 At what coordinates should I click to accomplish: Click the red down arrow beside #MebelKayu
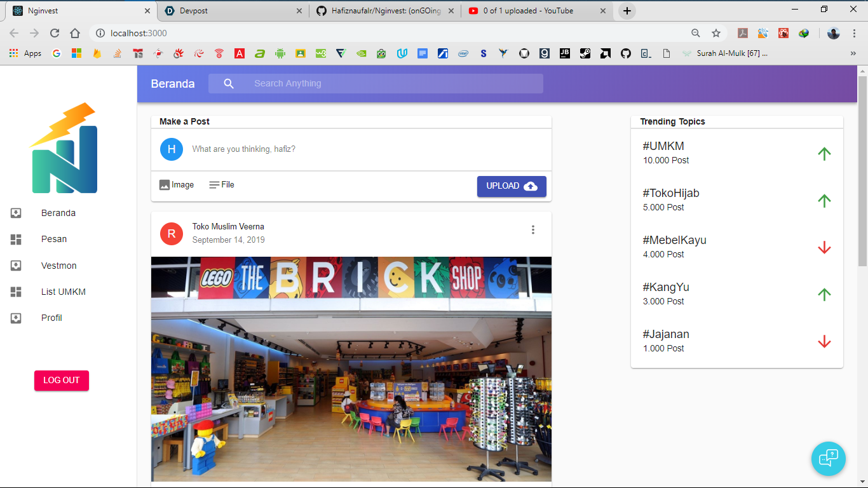coord(824,247)
